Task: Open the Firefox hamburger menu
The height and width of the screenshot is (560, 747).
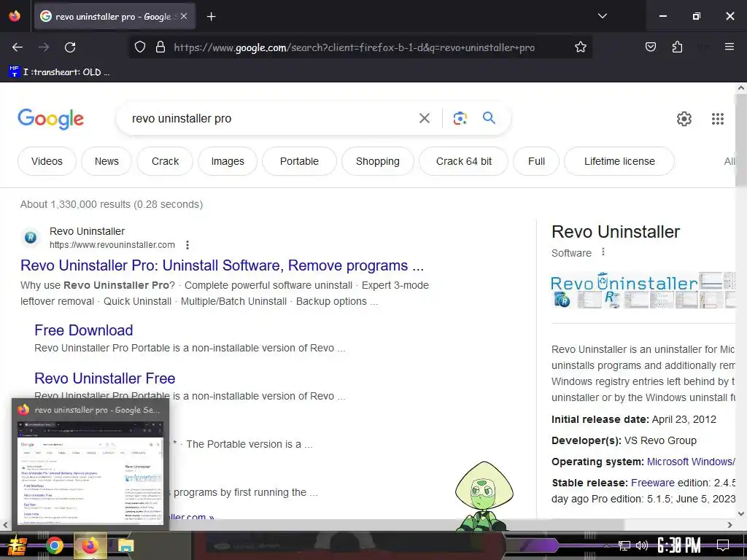Action: click(x=729, y=47)
